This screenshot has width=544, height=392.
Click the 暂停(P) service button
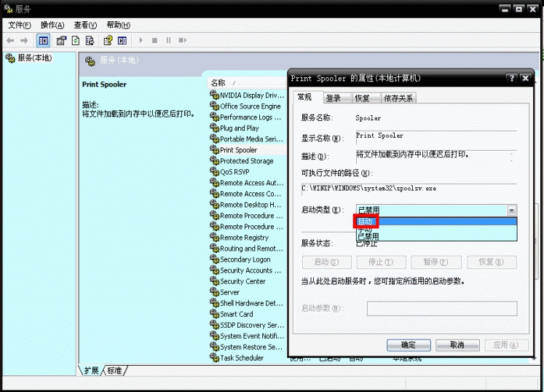click(436, 262)
